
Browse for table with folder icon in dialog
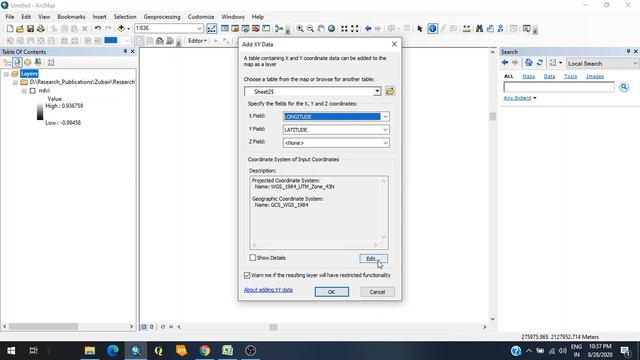[390, 91]
